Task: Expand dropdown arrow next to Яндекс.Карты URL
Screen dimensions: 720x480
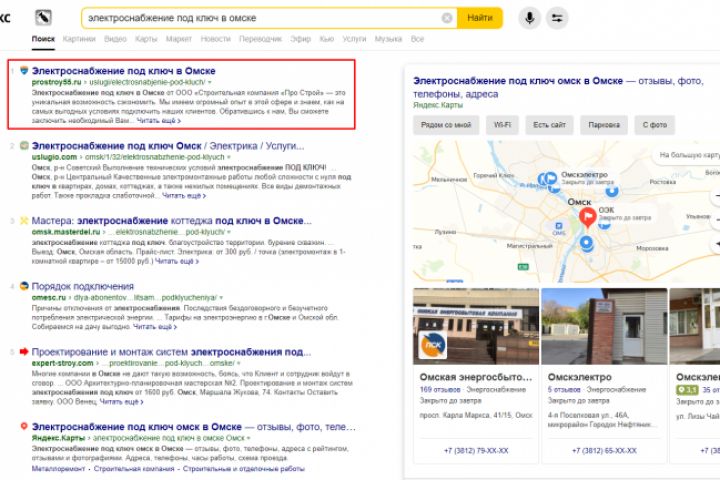Action: point(249,438)
